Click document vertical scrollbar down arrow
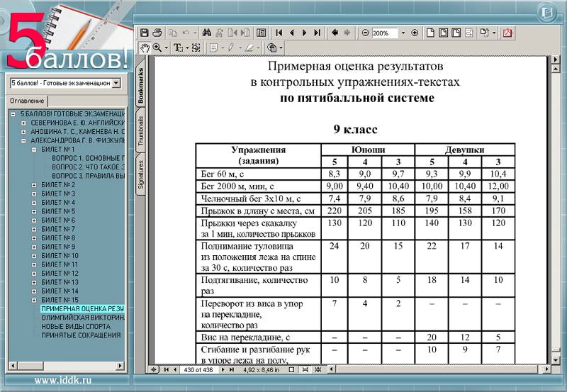 [x=556, y=360]
